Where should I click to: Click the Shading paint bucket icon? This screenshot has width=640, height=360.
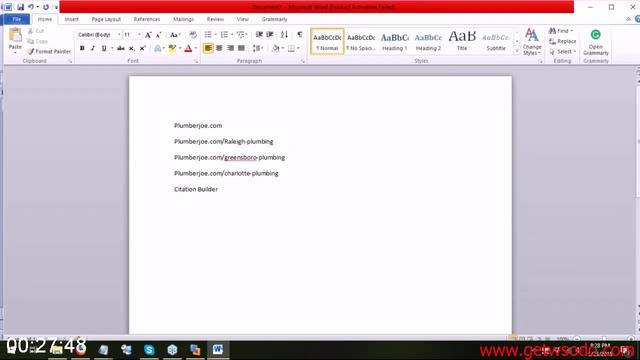[276, 49]
